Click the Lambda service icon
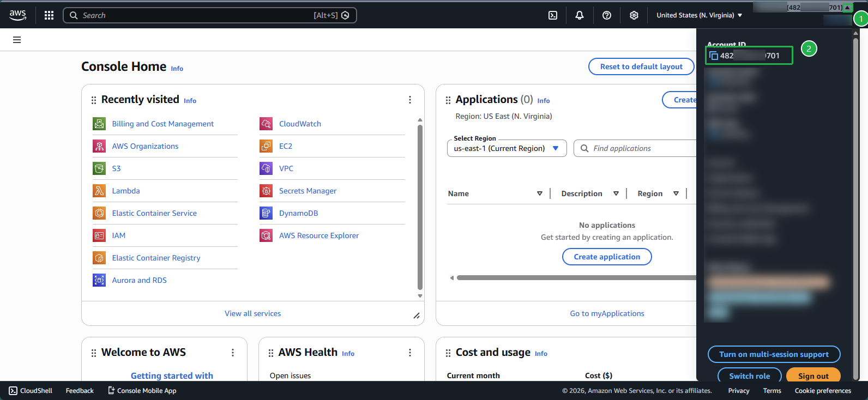This screenshot has width=868, height=400. pos(99,191)
